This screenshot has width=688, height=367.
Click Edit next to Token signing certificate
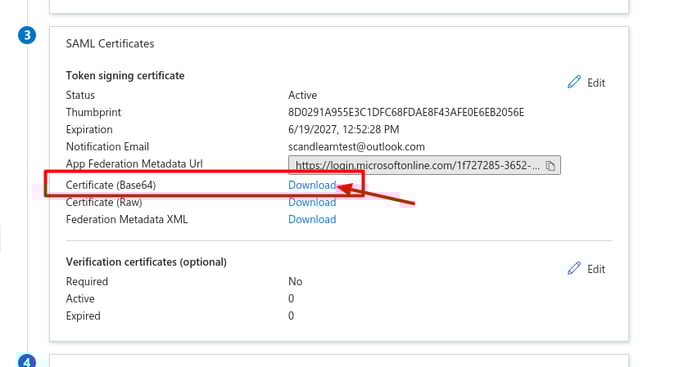coord(596,83)
